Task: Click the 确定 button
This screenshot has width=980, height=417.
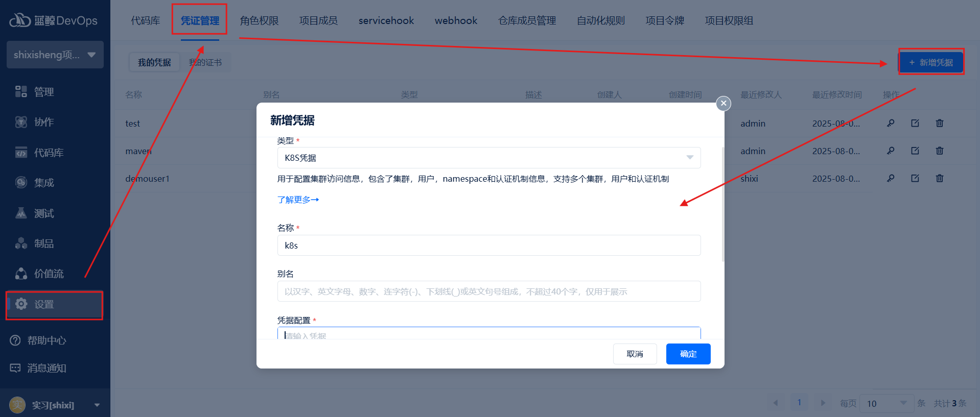Action: [688, 354]
